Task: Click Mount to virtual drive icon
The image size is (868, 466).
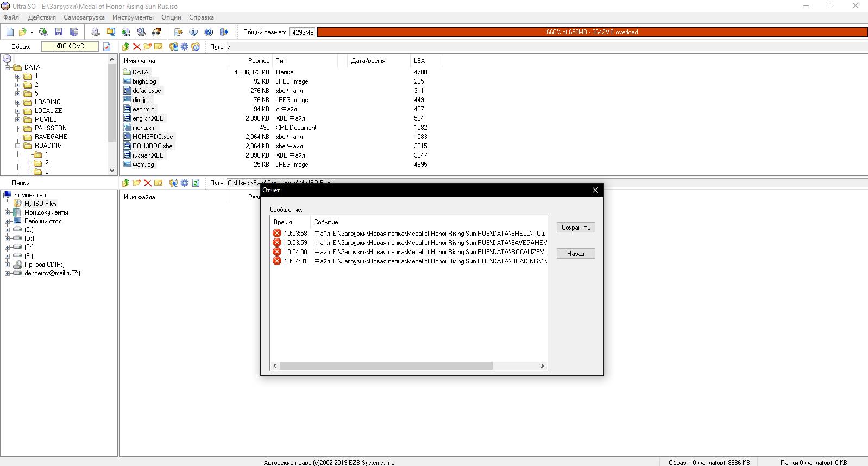Action: 141,32
